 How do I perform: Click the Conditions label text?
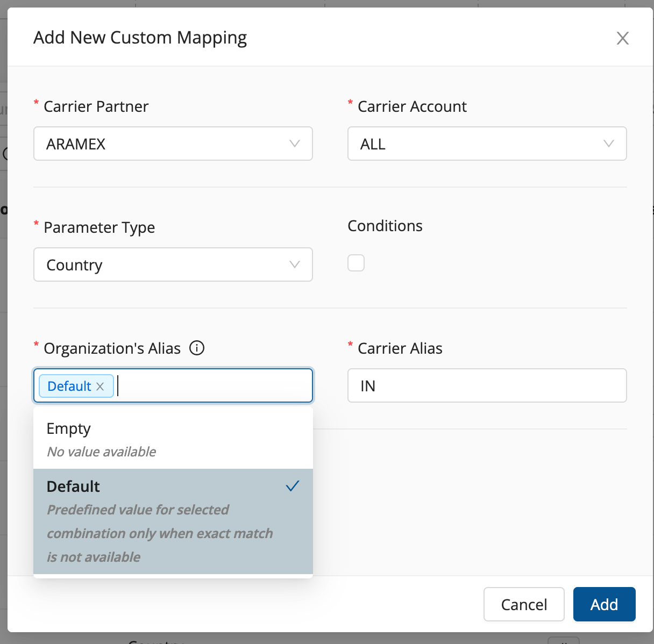pos(385,226)
